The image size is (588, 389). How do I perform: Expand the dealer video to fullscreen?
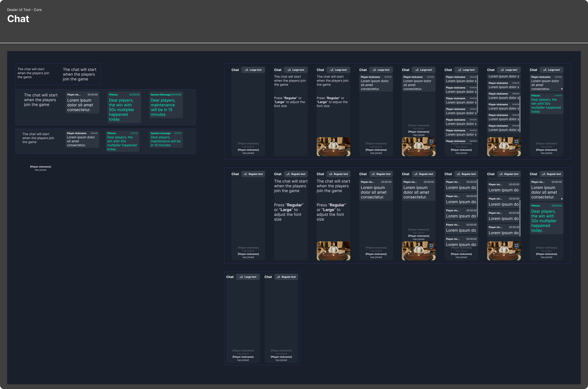tap(431, 141)
